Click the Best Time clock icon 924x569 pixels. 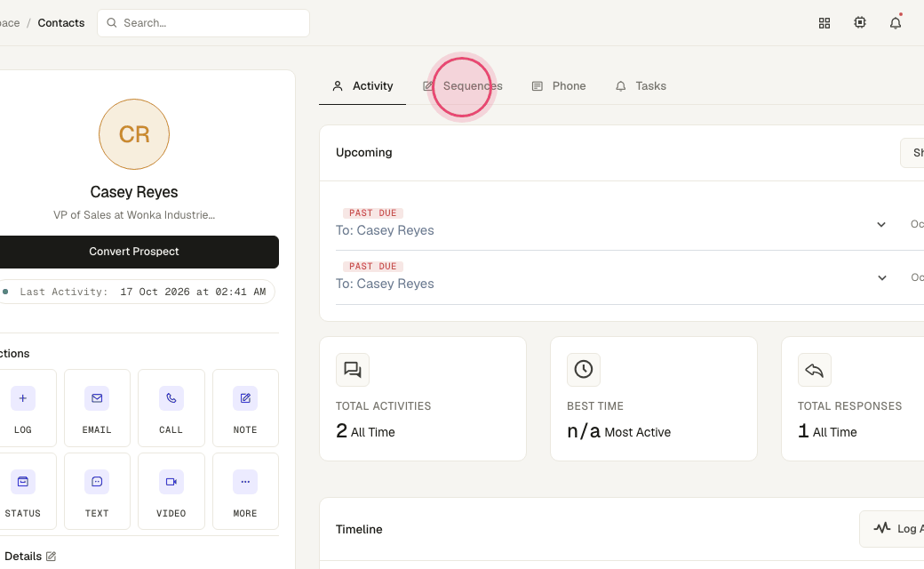click(x=584, y=370)
